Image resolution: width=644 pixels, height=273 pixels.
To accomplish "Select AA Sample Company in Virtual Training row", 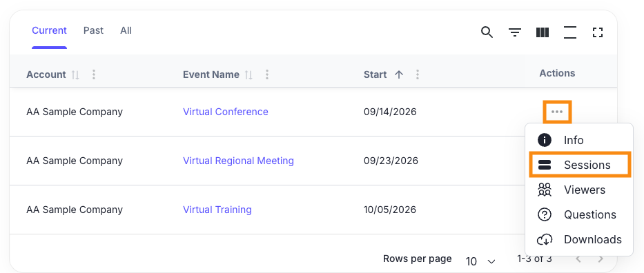I will (x=75, y=210).
